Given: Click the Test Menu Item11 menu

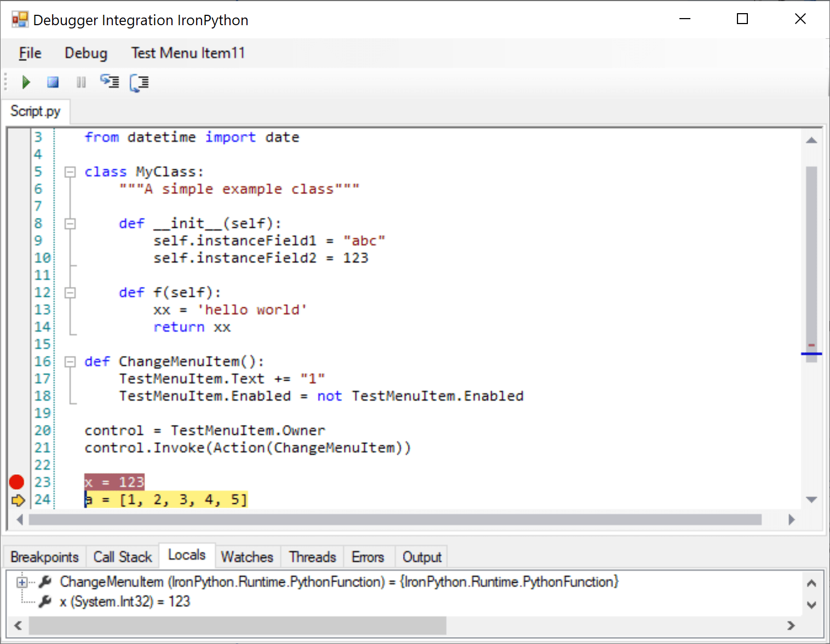Looking at the screenshot, I should [x=188, y=53].
